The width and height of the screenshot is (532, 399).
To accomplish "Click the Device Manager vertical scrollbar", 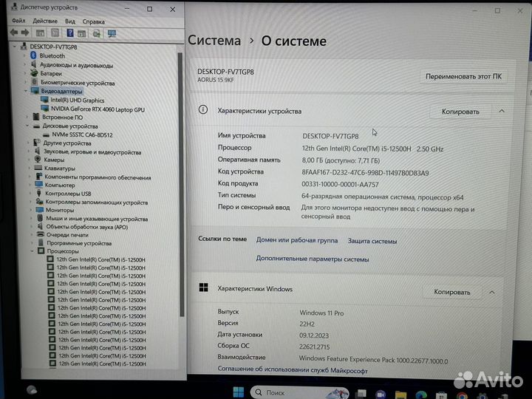I will (181, 183).
